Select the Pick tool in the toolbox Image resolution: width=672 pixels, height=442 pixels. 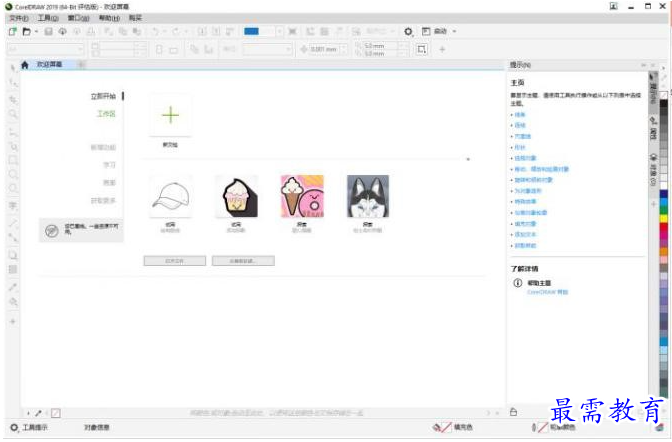(x=13, y=67)
